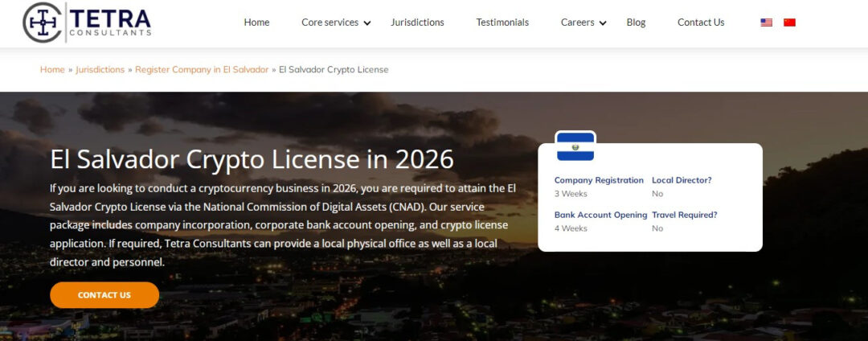Click the orange CONTACT US button

coord(104,295)
